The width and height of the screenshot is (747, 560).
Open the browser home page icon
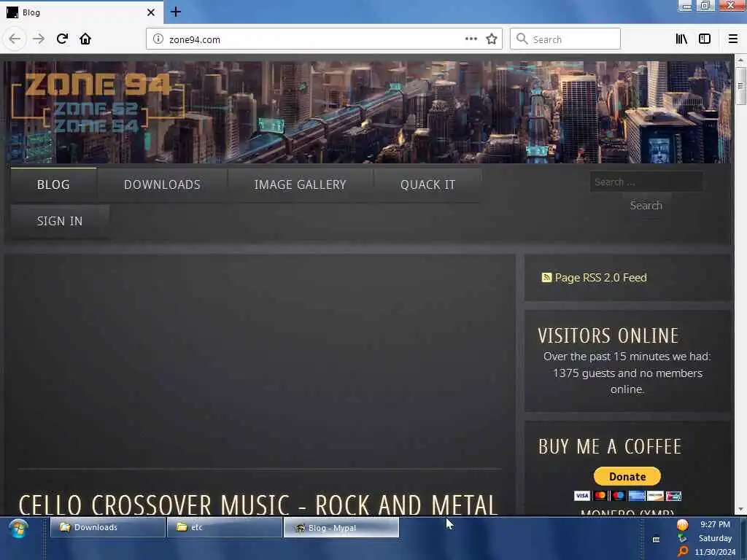(85, 39)
